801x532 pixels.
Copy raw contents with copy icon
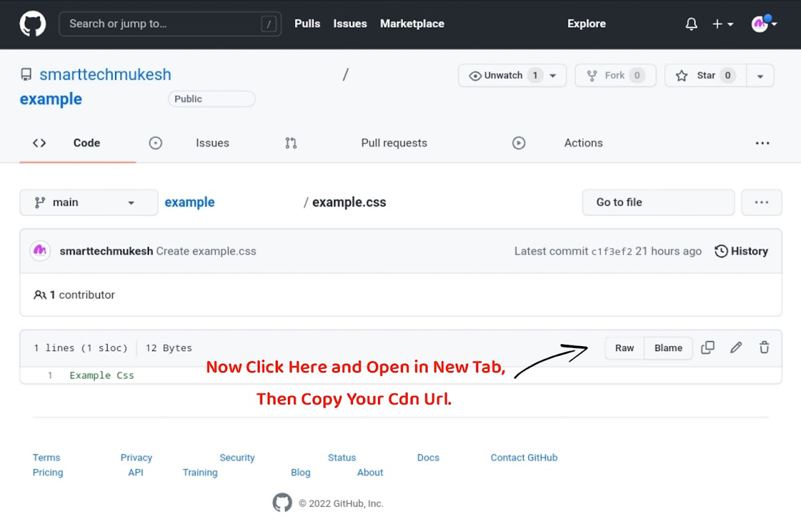tap(708, 347)
